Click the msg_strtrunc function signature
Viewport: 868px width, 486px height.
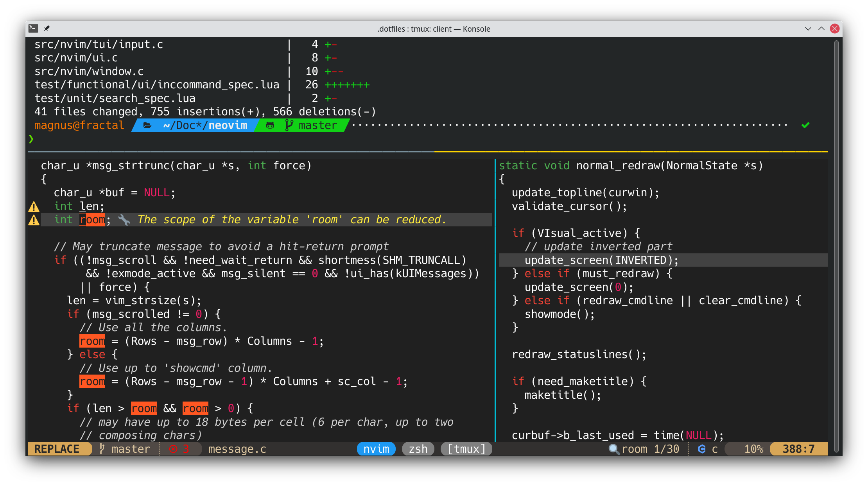(176, 166)
